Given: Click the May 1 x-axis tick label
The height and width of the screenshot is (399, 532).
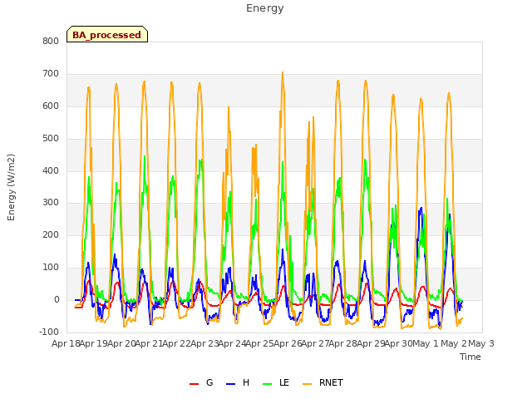Looking at the screenshot, I should [425, 343].
